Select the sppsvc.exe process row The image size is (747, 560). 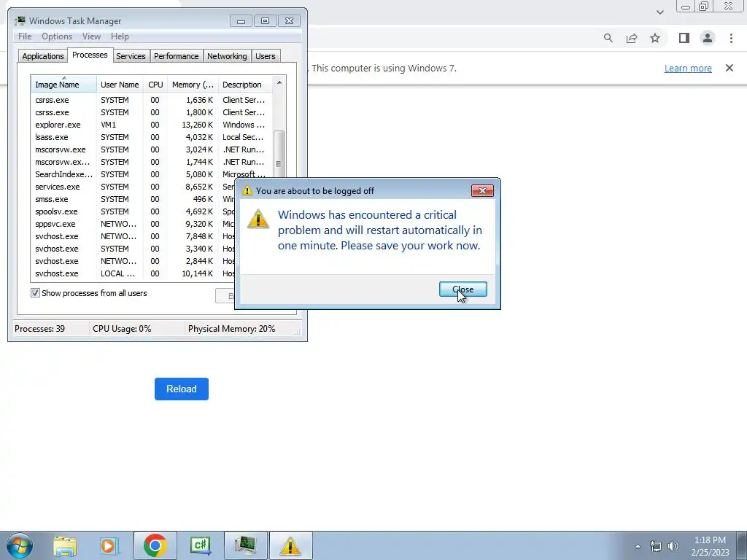pyautogui.click(x=133, y=224)
